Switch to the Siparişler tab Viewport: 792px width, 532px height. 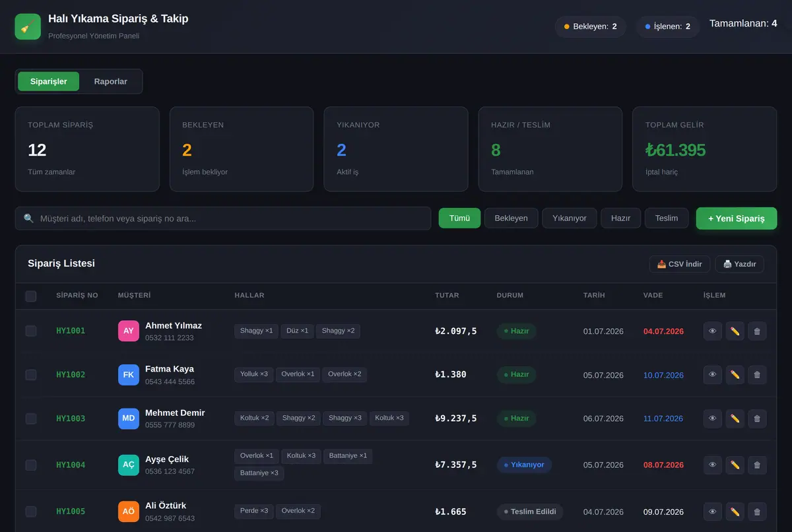pos(49,81)
